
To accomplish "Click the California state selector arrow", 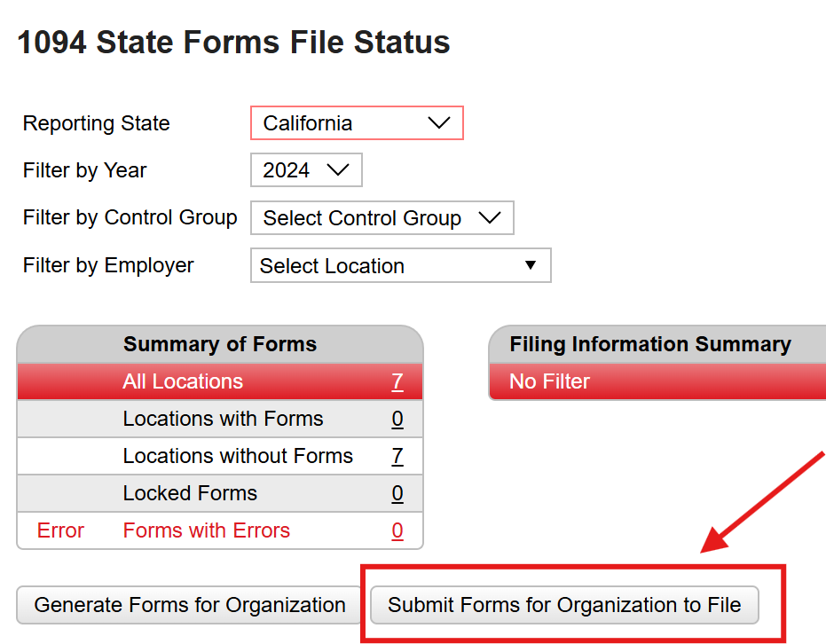I will coord(440,122).
